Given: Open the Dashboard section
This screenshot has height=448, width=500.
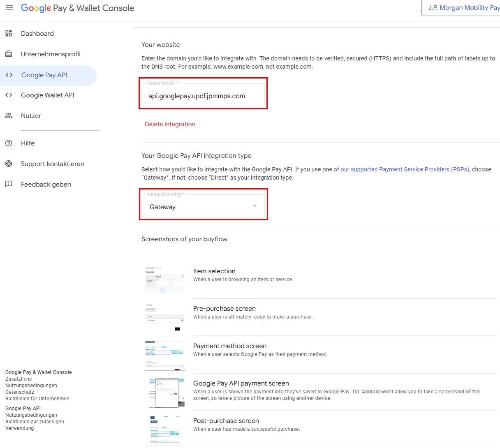Looking at the screenshot, I should tap(37, 33).
